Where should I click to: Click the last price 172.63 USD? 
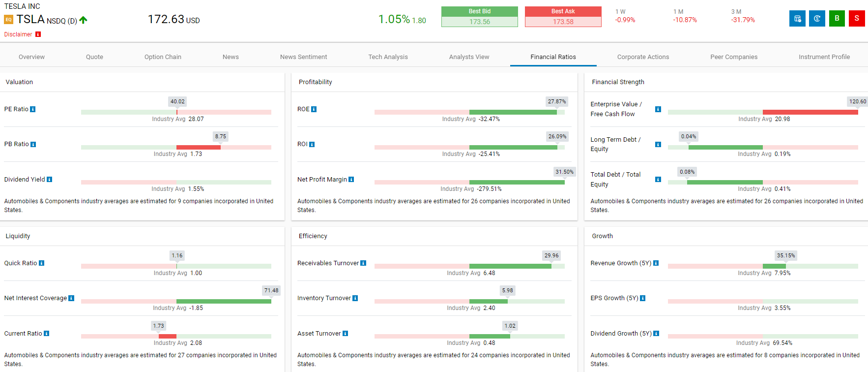tap(174, 19)
